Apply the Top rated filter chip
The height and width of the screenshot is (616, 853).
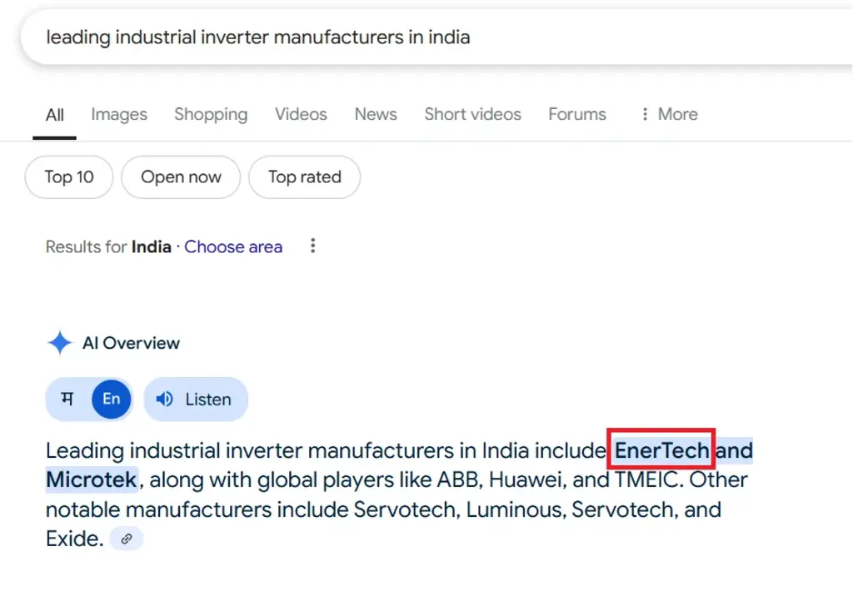coord(304,177)
